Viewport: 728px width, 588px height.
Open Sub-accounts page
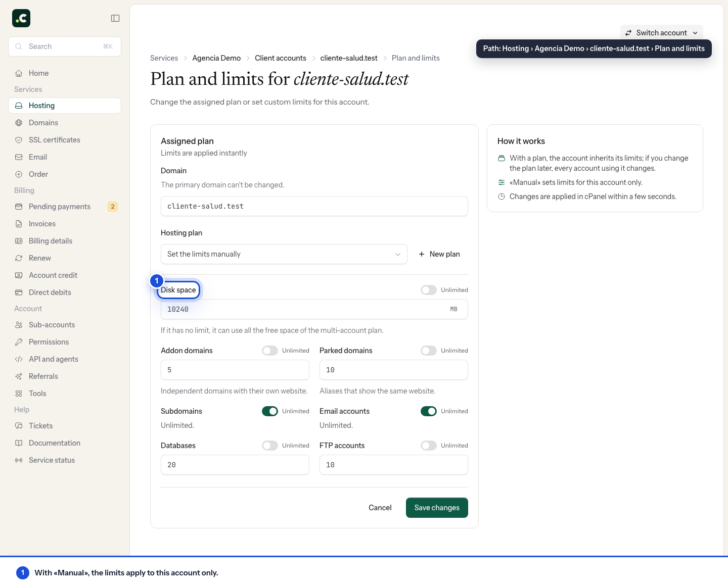65,325
